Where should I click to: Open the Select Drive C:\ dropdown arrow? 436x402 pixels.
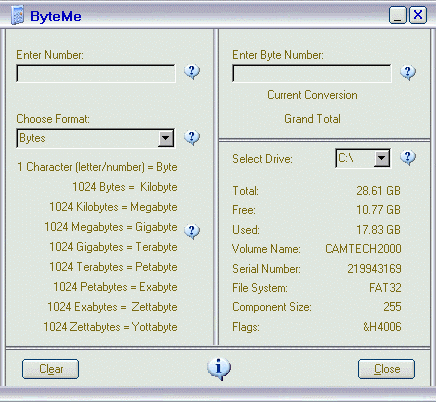pos(381,158)
